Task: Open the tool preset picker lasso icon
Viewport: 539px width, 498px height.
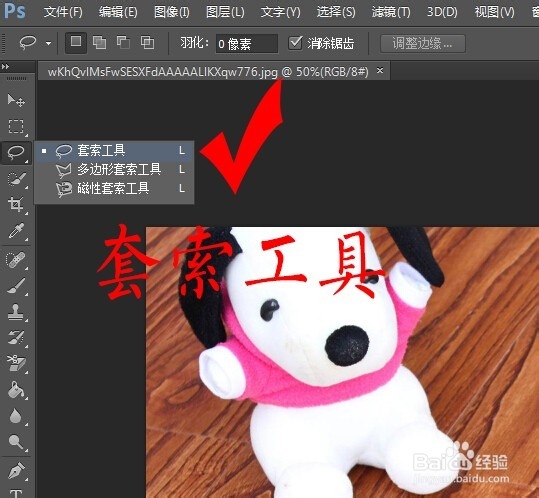Action: point(28,43)
